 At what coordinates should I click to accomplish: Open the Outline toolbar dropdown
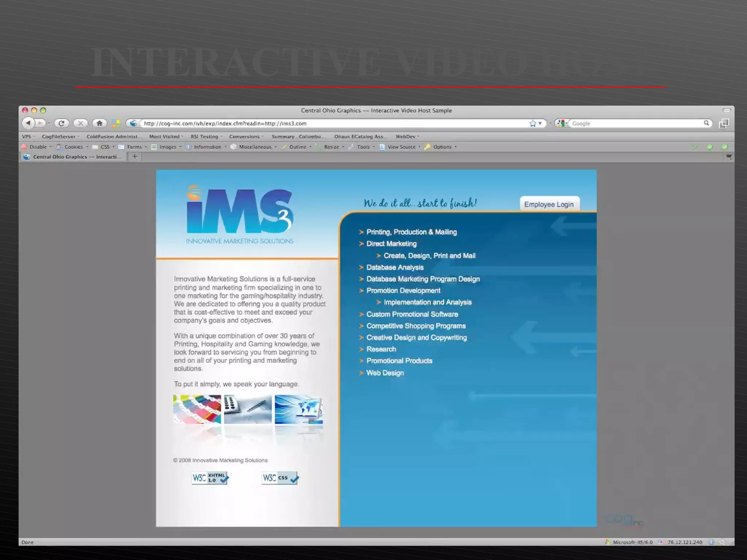(297, 147)
